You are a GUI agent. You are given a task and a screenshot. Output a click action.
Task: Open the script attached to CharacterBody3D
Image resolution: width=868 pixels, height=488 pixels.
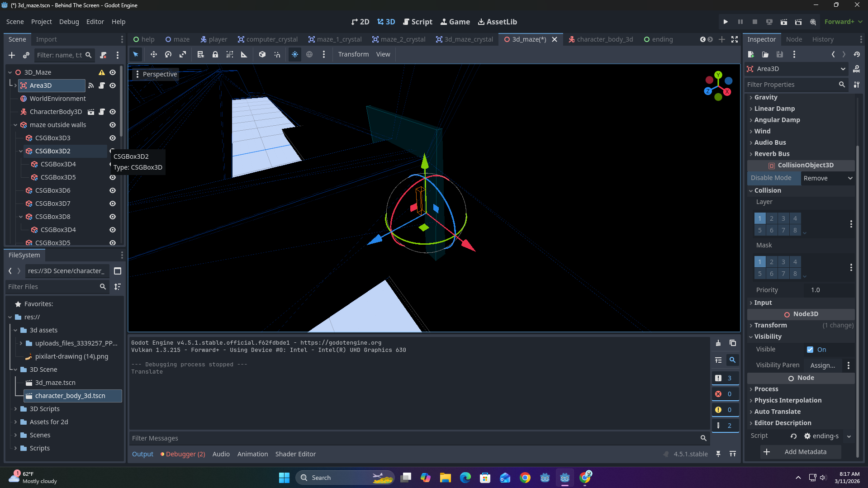(x=102, y=112)
